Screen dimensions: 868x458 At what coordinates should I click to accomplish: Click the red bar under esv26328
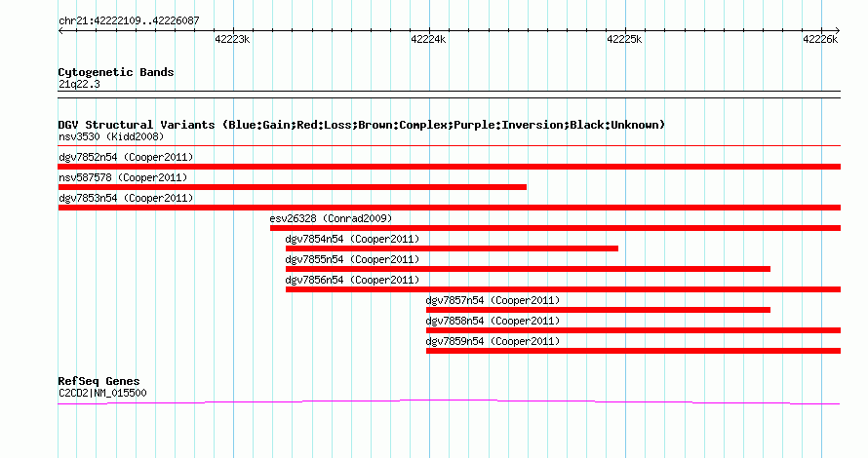coord(555,228)
